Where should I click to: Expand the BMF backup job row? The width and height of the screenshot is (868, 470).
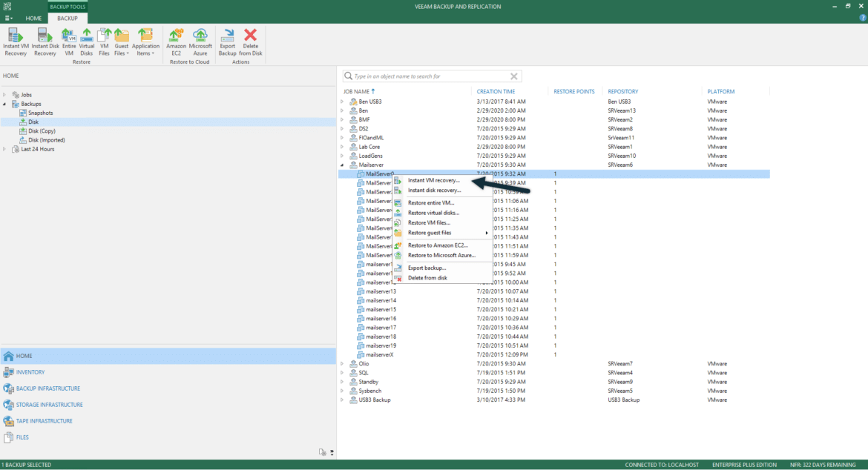coord(342,119)
